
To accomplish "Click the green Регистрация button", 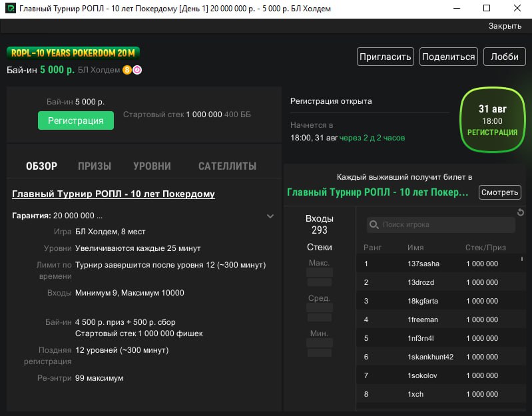I will tap(76, 120).
